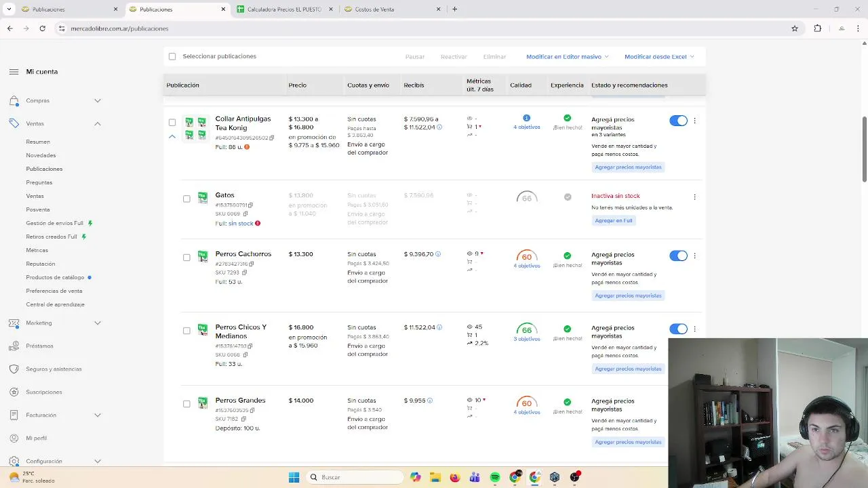Image resolution: width=868 pixels, height=488 pixels.
Task: Expand the Marketing section chevron
Action: coord(98,323)
